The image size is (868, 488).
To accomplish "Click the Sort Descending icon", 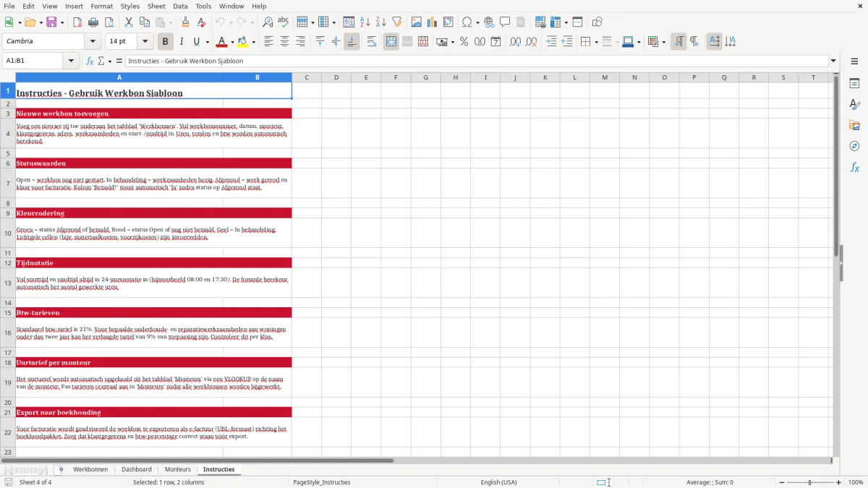I will coord(380,22).
